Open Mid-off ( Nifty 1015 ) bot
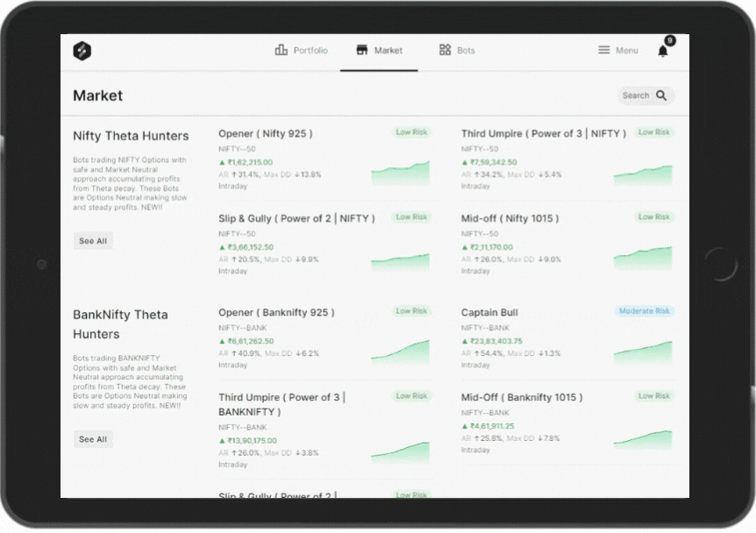The image size is (756, 533). click(510, 218)
